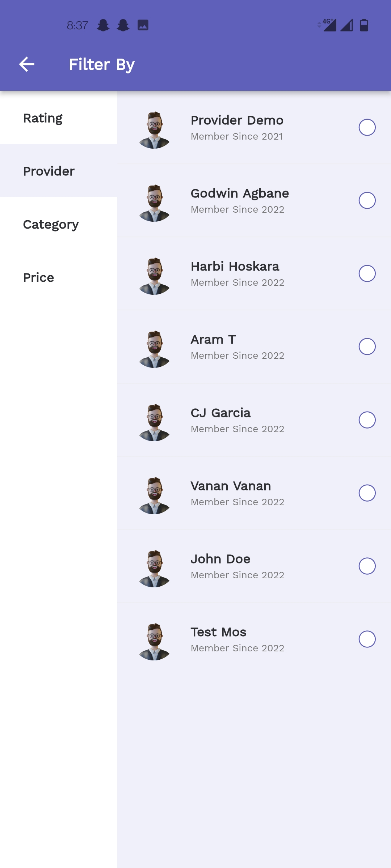391x868 pixels.
Task: Choose the Godwin Agbane radio button
Action: [x=367, y=200]
